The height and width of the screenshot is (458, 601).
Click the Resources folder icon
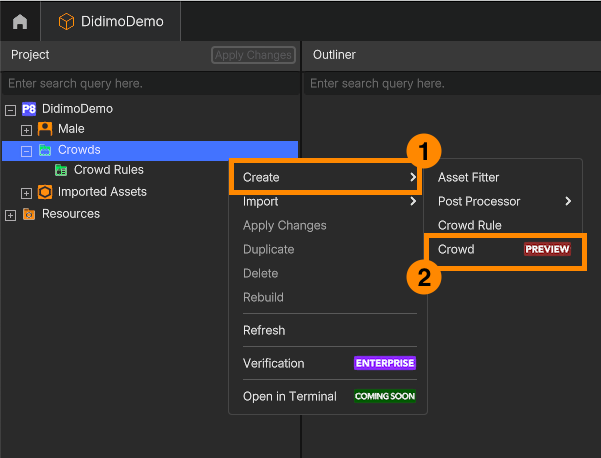point(29,214)
